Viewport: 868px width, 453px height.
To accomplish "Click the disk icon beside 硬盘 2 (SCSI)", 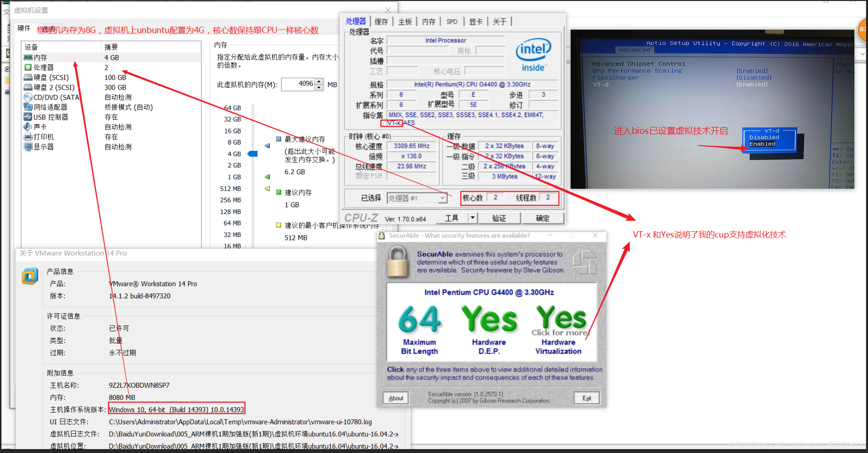I will tap(28, 87).
